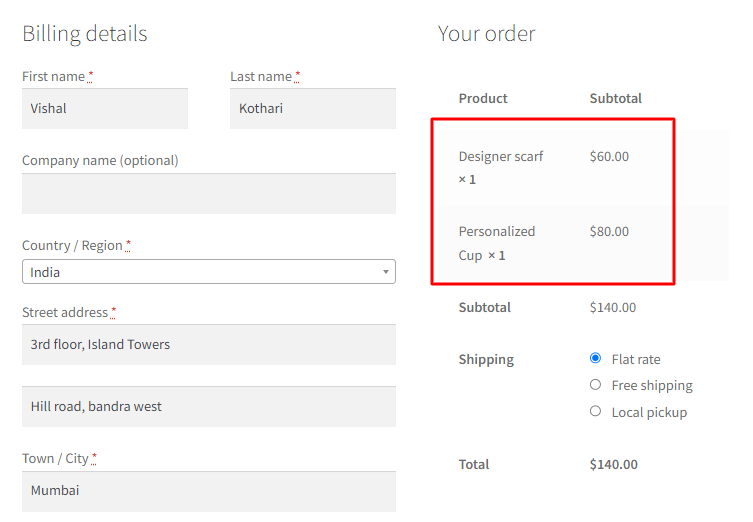This screenshot has height=522, width=753.
Task: Open the Country / Region dropdown
Action: (208, 272)
